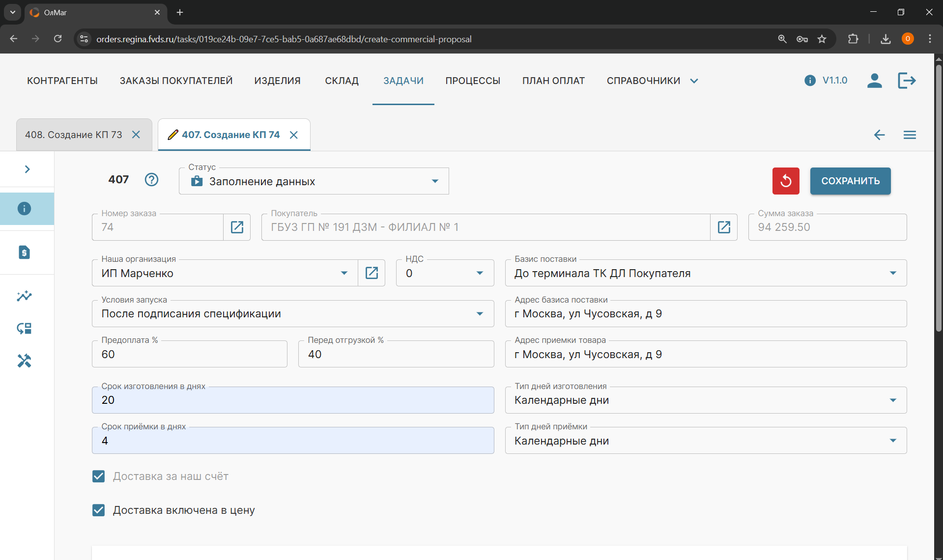Open linked order via Номер заказа icon
The image size is (943, 560).
pos(237,227)
